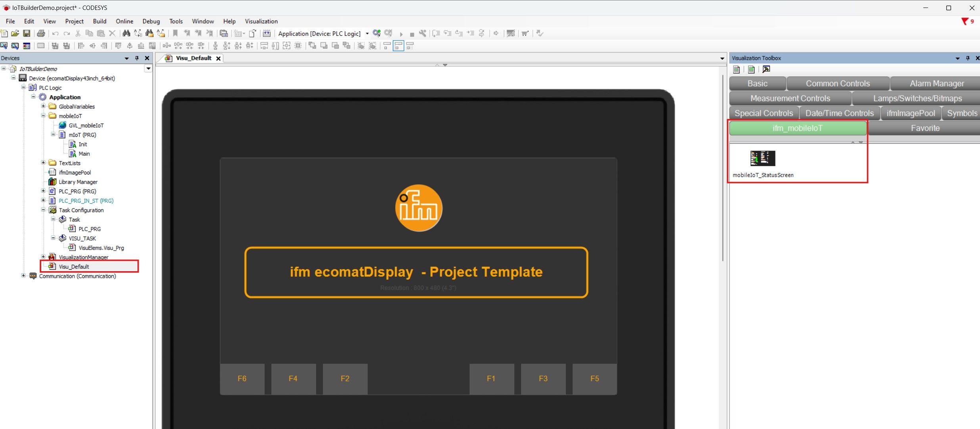Click the Cut scissors icon
The image size is (980, 429).
tap(78, 33)
